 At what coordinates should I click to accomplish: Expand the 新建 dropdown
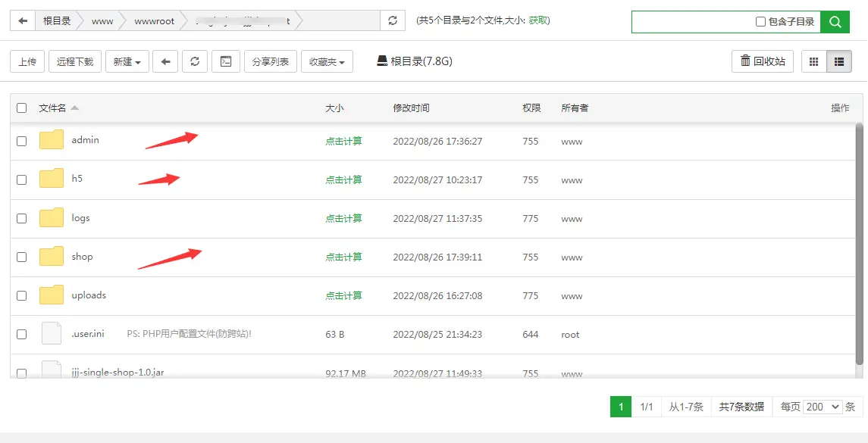click(127, 61)
